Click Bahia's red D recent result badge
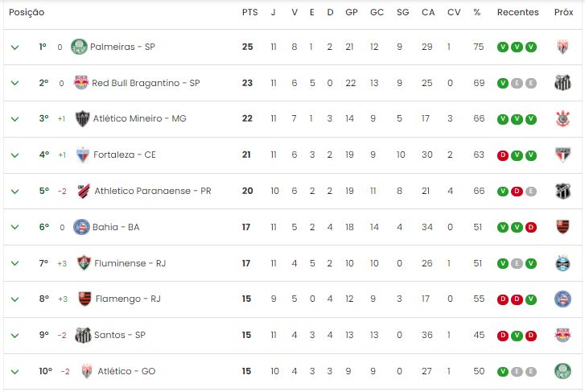 pyautogui.click(x=531, y=227)
